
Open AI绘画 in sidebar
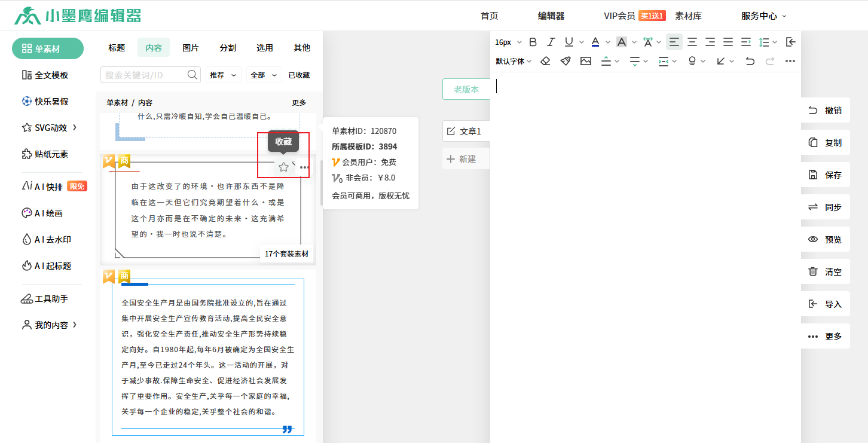[42, 213]
